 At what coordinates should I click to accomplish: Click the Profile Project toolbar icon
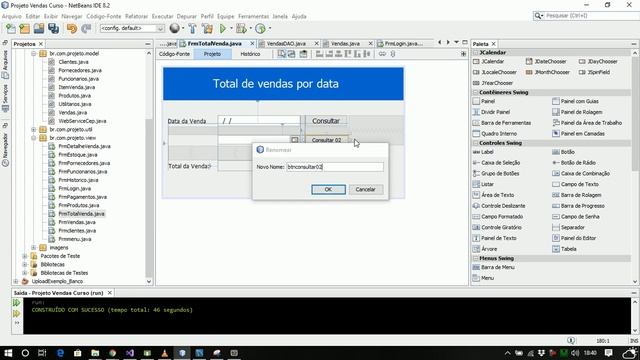(x=260, y=28)
